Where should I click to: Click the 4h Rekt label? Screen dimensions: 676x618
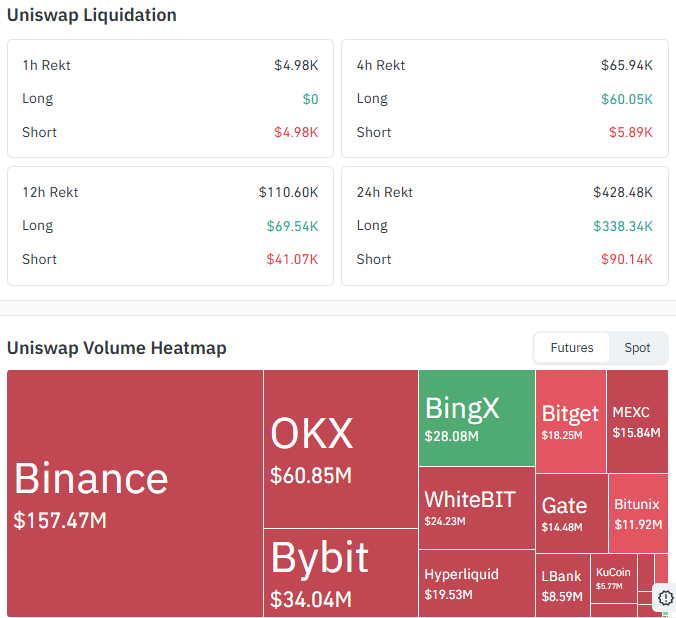click(x=381, y=65)
